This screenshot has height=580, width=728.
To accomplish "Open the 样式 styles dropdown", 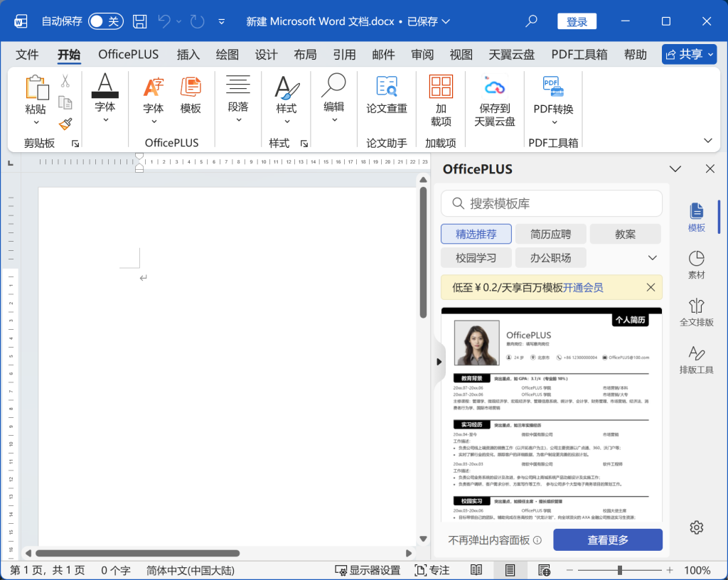I will [x=287, y=100].
